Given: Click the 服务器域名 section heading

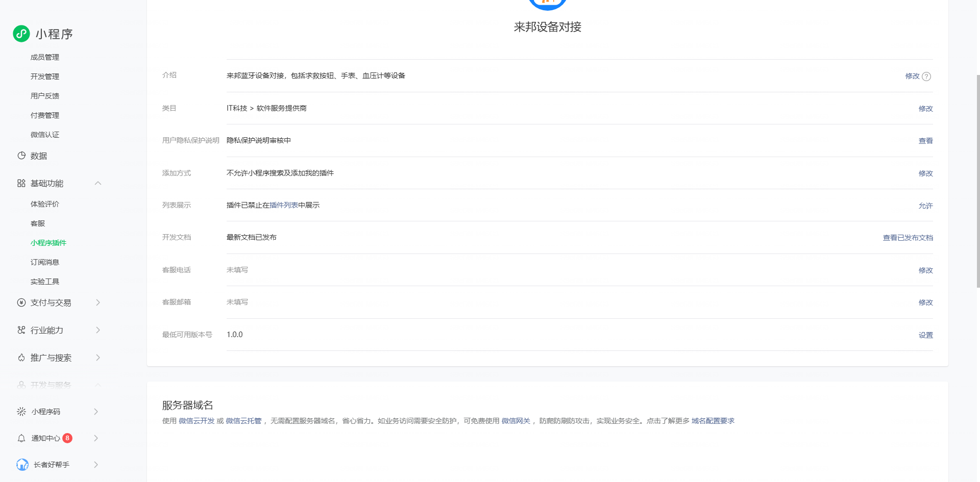Looking at the screenshot, I should point(188,405).
